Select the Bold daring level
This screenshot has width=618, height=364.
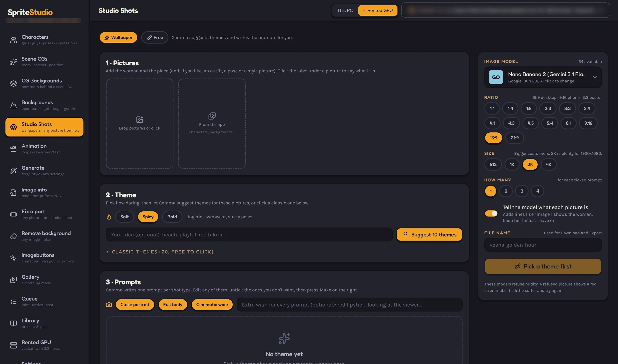coord(172,217)
